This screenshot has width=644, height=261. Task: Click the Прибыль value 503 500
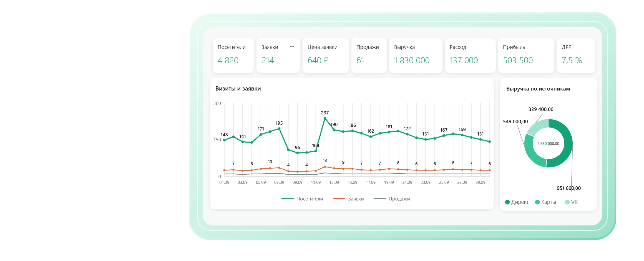point(518,60)
